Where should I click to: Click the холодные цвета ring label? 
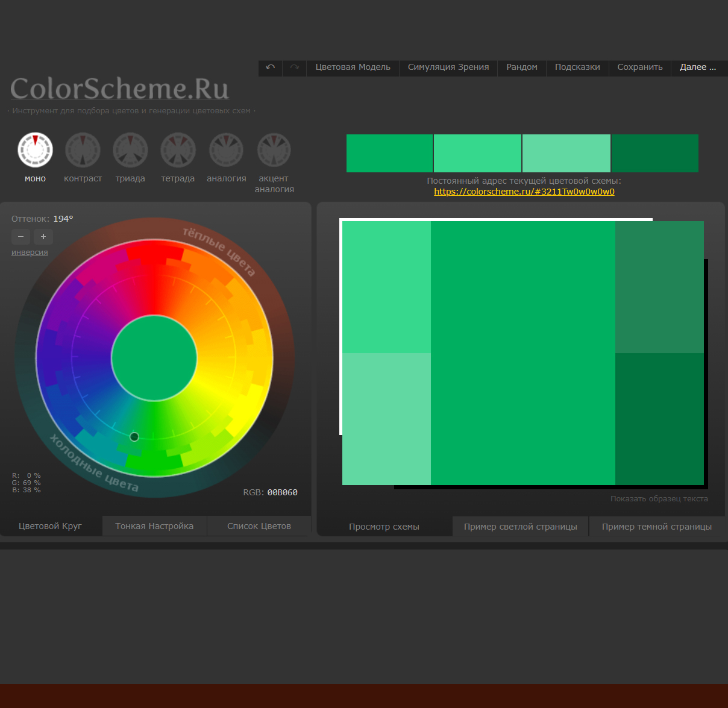coord(93,463)
